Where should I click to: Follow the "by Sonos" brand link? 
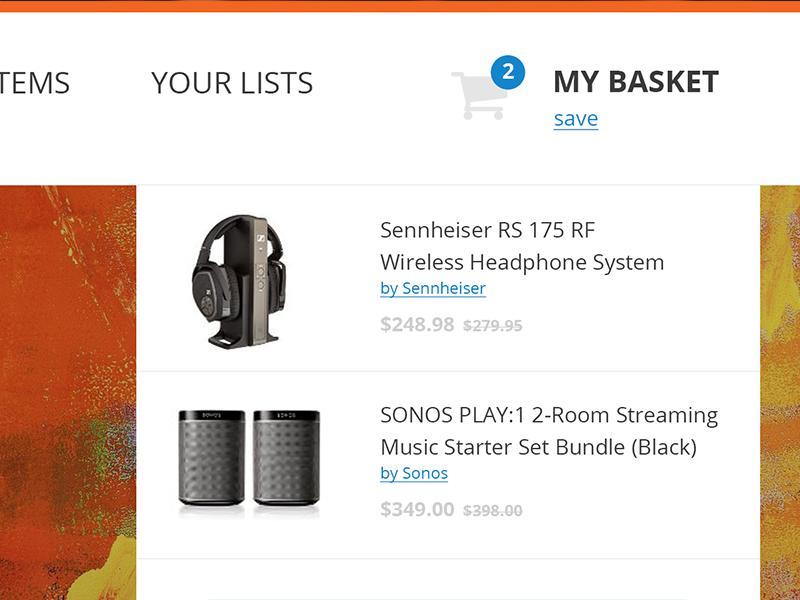pyautogui.click(x=414, y=474)
